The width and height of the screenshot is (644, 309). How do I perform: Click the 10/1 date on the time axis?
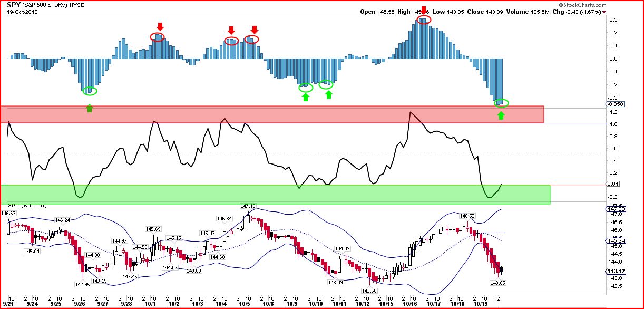pyautogui.click(x=150, y=304)
